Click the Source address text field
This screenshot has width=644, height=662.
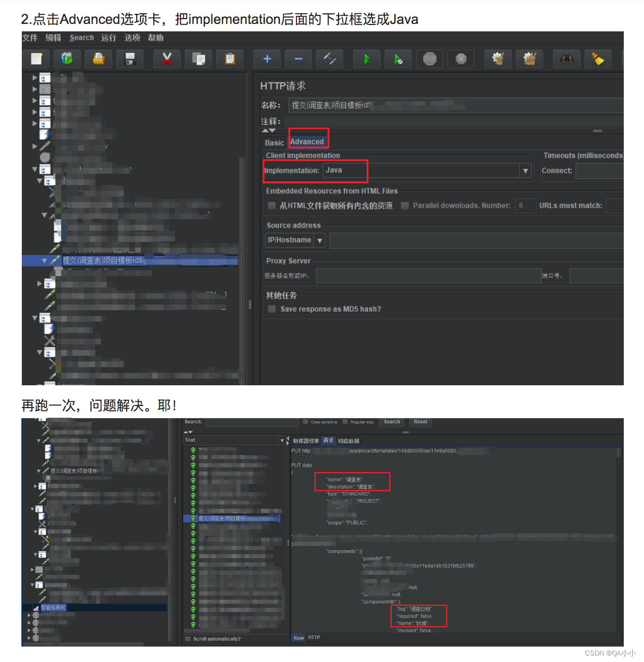(476, 241)
